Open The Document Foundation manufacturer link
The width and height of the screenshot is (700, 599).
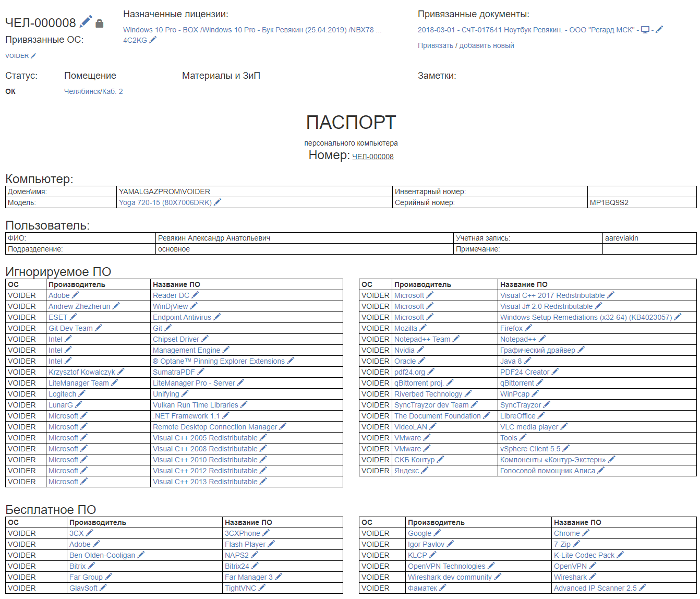(438, 416)
